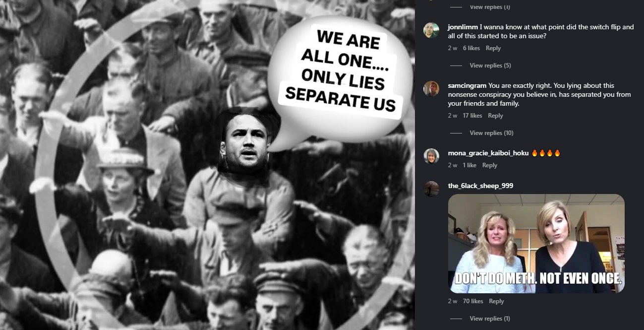Reply to jonnlimm's comment

coord(493,48)
